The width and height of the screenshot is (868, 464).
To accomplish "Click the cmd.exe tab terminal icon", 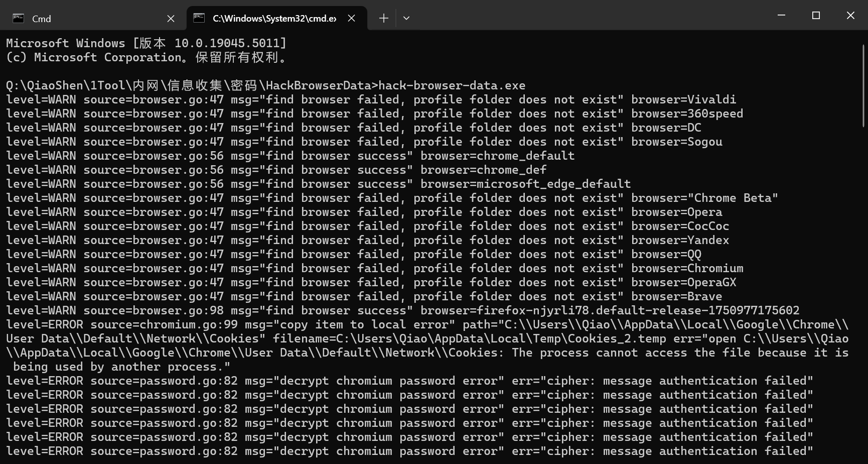I will 199,18.
